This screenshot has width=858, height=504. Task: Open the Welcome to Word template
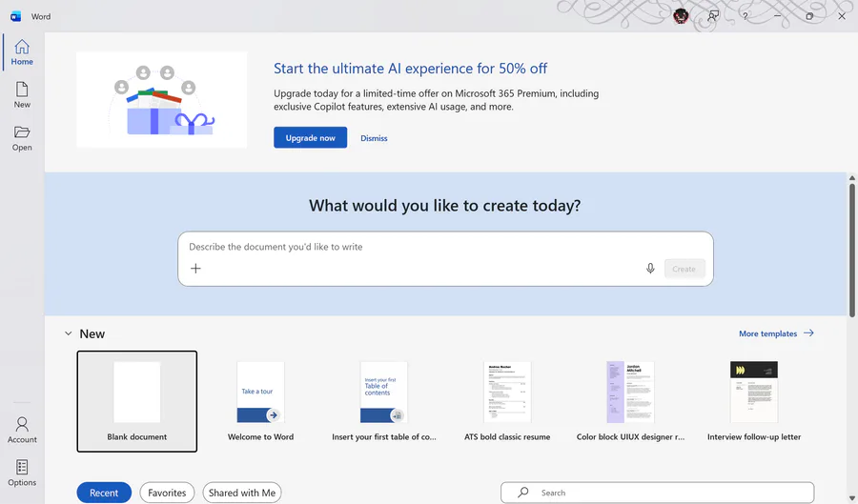coord(260,402)
